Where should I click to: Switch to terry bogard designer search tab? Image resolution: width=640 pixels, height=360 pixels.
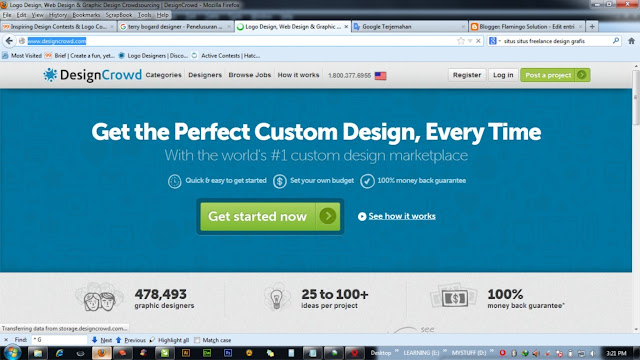pyautogui.click(x=176, y=27)
